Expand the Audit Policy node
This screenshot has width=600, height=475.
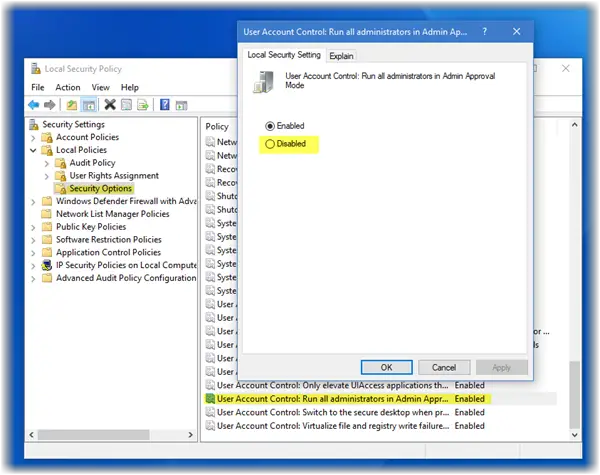pyautogui.click(x=47, y=164)
